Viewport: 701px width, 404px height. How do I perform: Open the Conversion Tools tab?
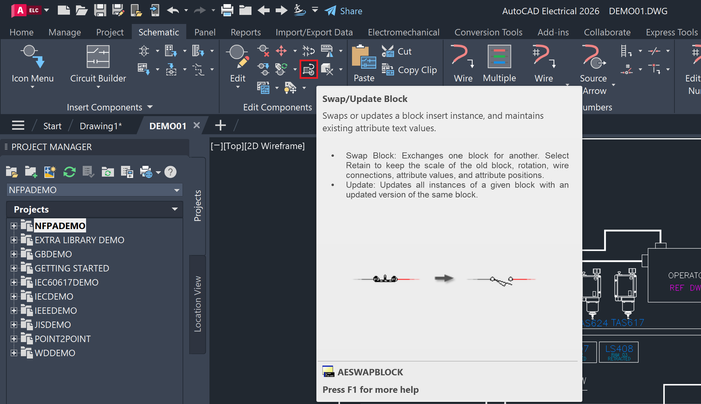click(488, 32)
